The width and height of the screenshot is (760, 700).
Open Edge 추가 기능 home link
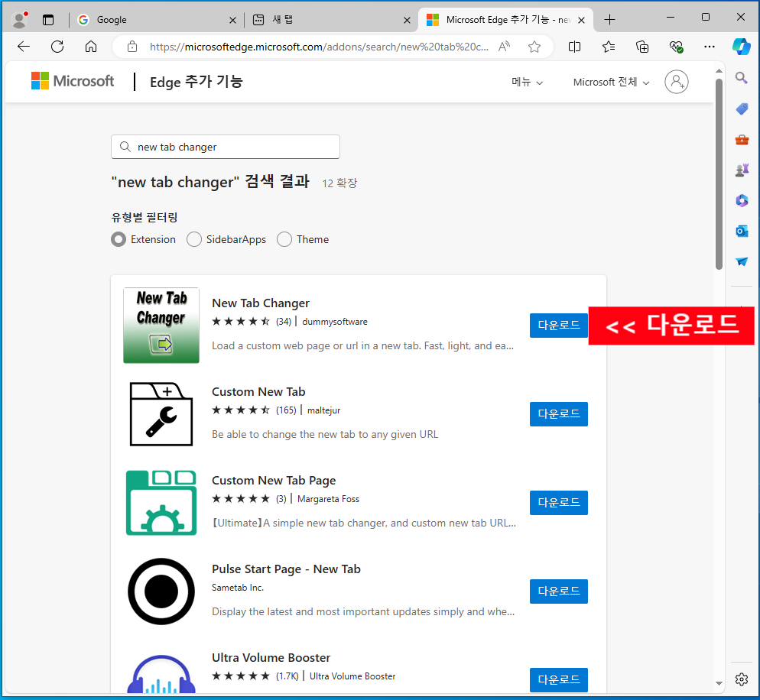click(196, 82)
